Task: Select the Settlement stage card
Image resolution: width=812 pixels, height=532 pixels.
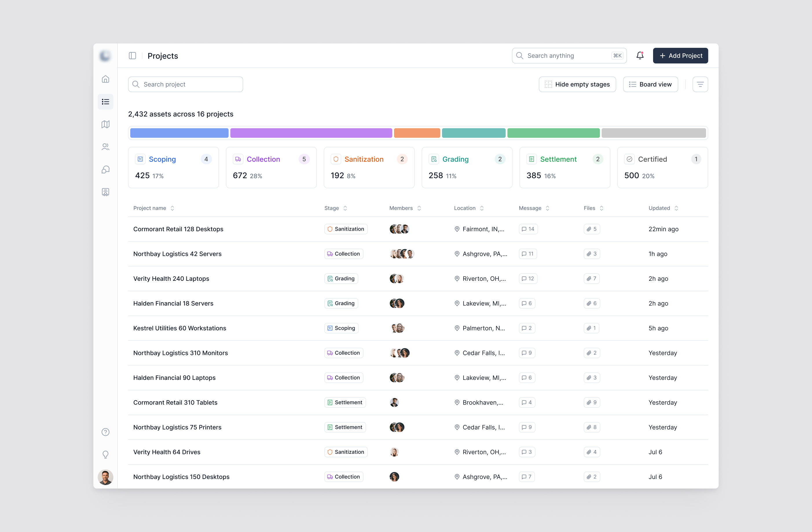Action: 565,167
